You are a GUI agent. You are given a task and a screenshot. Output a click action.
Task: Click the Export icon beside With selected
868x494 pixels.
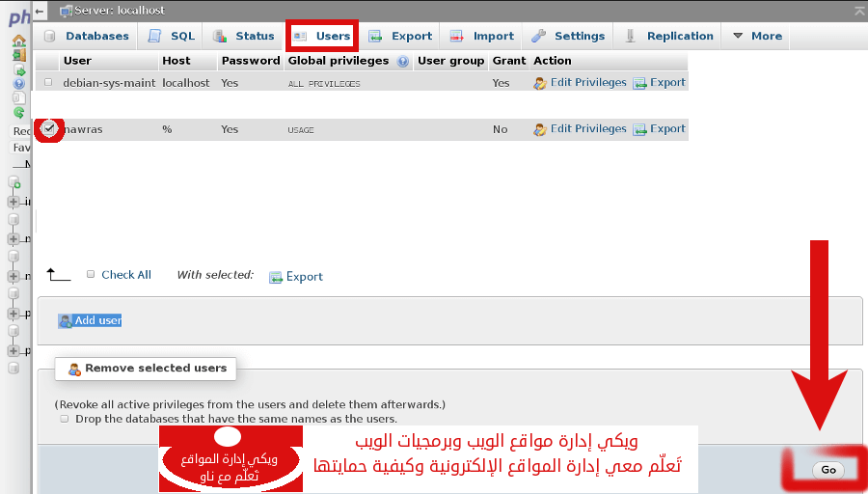276,277
